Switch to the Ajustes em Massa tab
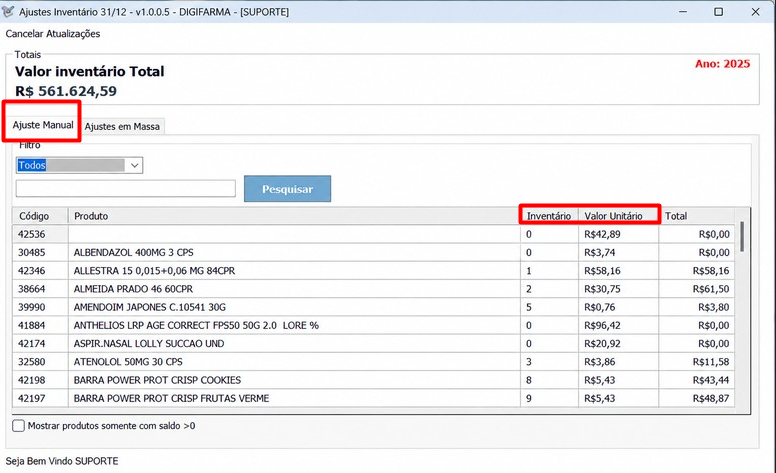776x473 pixels. [x=122, y=126]
